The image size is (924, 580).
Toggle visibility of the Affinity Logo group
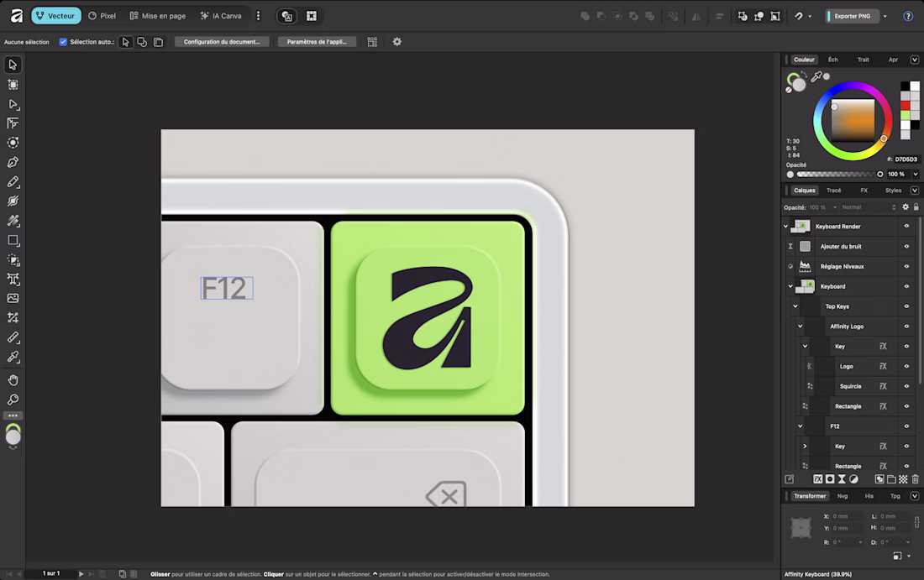[906, 327]
